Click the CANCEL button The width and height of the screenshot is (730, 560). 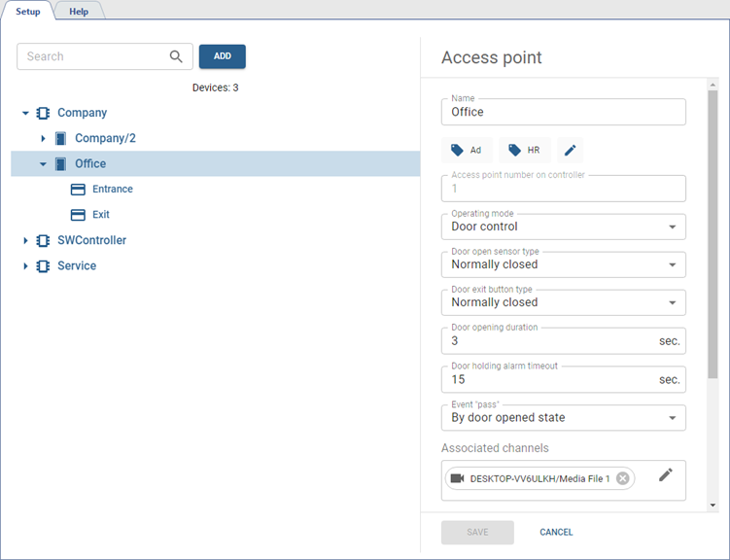pos(556,532)
